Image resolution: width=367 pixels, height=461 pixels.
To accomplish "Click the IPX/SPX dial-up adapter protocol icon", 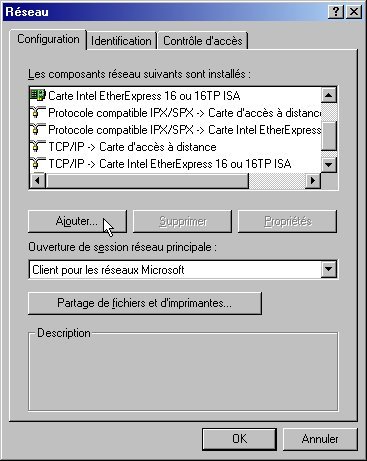I will point(38,112).
